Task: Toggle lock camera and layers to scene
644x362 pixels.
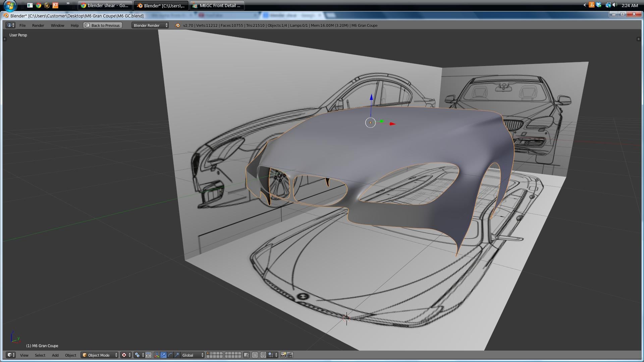Action: [x=247, y=355]
